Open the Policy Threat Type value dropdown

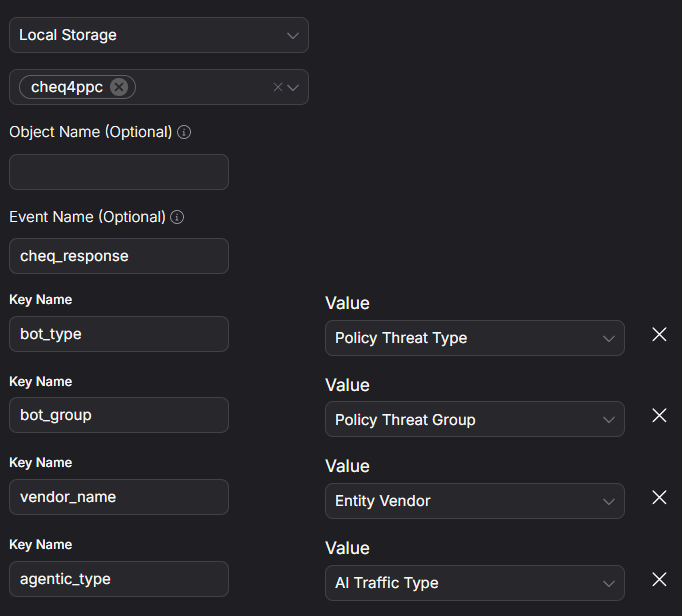click(x=475, y=338)
